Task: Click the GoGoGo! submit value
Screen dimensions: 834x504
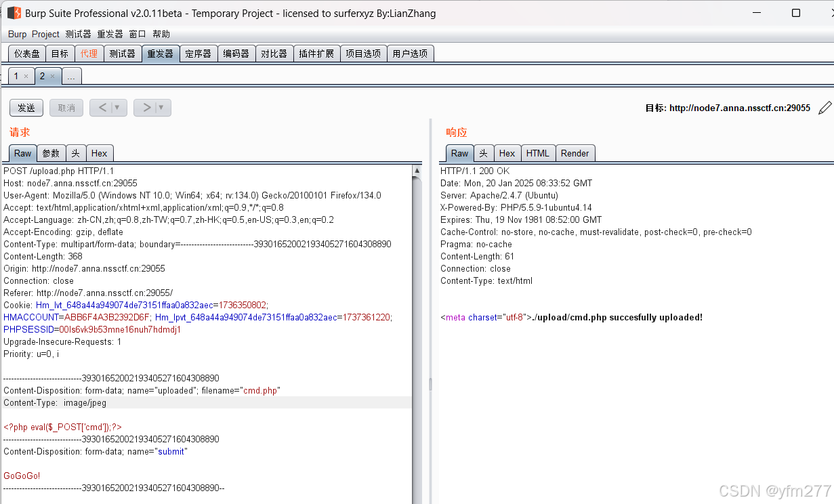Action: coord(22,476)
